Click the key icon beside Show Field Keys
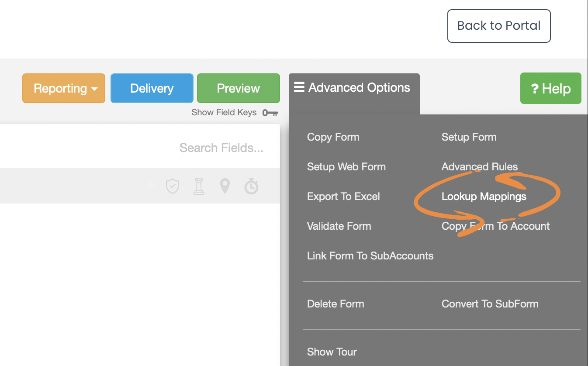Screen dimensions: 588x366 (270, 113)
